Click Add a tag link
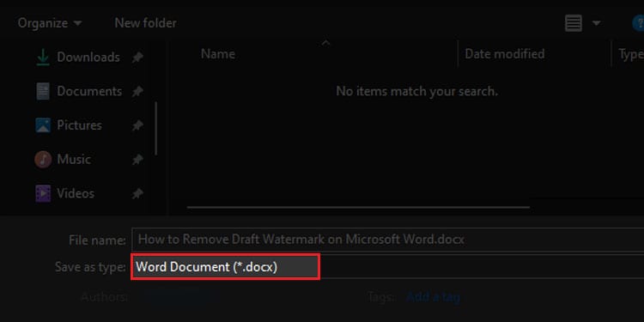Screen dimensions: 644x322 (433, 297)
